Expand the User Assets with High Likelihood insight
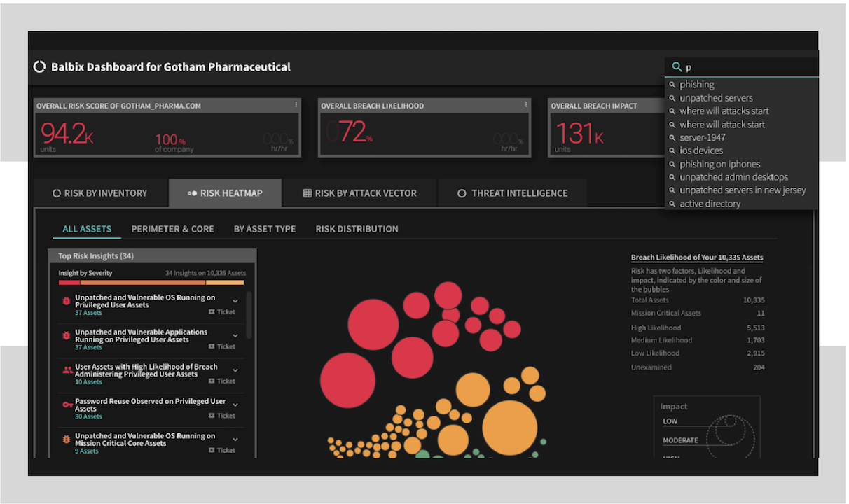Screen dimensions: 849x504 click(x=235, y=370)
